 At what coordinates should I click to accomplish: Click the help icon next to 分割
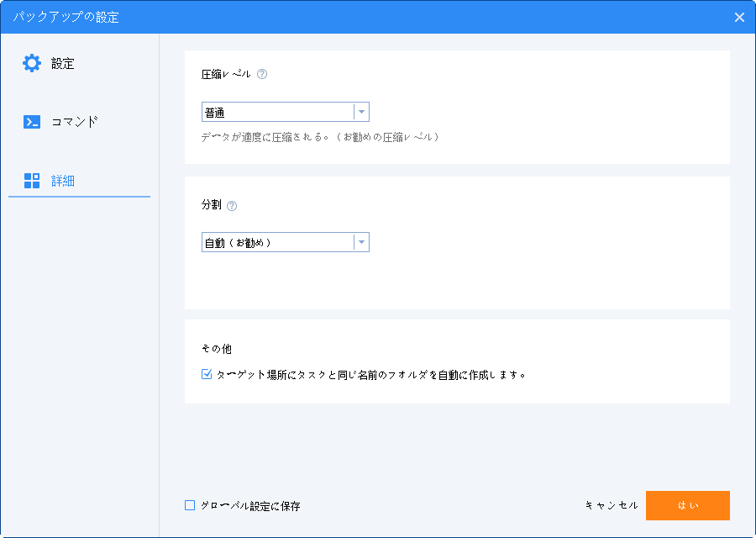tap(232, 205)
